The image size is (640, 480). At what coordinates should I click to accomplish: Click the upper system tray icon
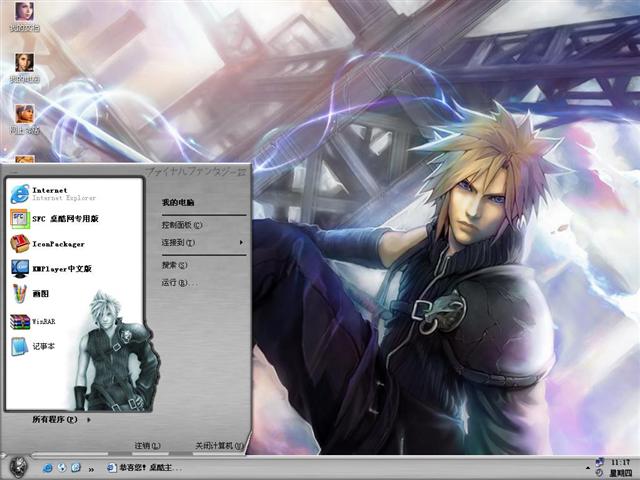(x=600, y=462)
